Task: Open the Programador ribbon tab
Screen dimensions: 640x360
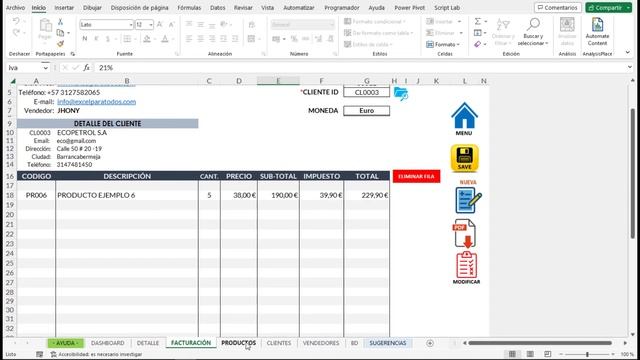Action: point(342,8)
